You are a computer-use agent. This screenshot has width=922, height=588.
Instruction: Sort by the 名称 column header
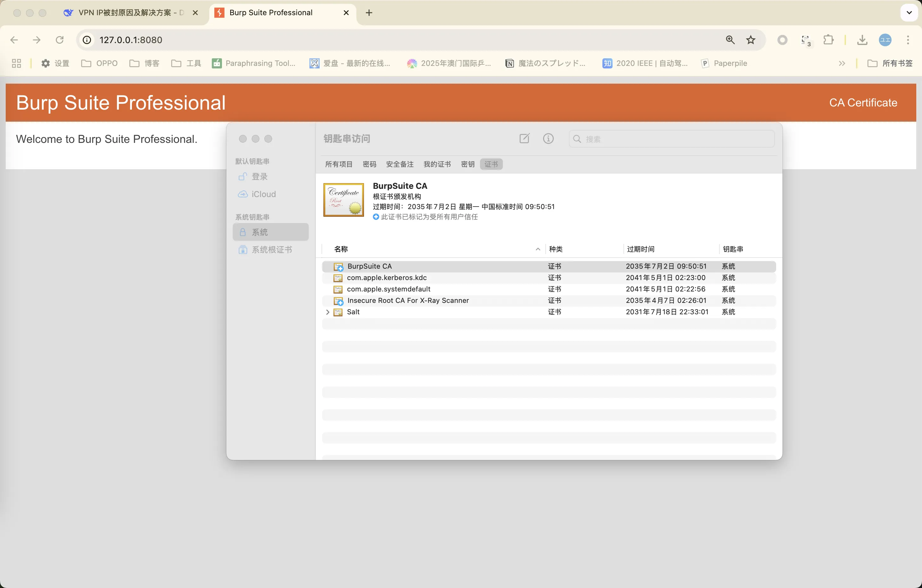click(433, 249)
